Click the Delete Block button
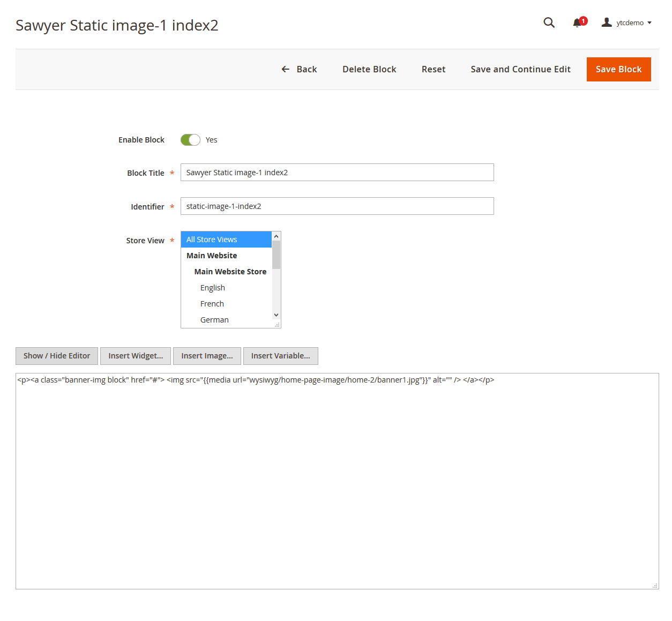 (369, 69)
